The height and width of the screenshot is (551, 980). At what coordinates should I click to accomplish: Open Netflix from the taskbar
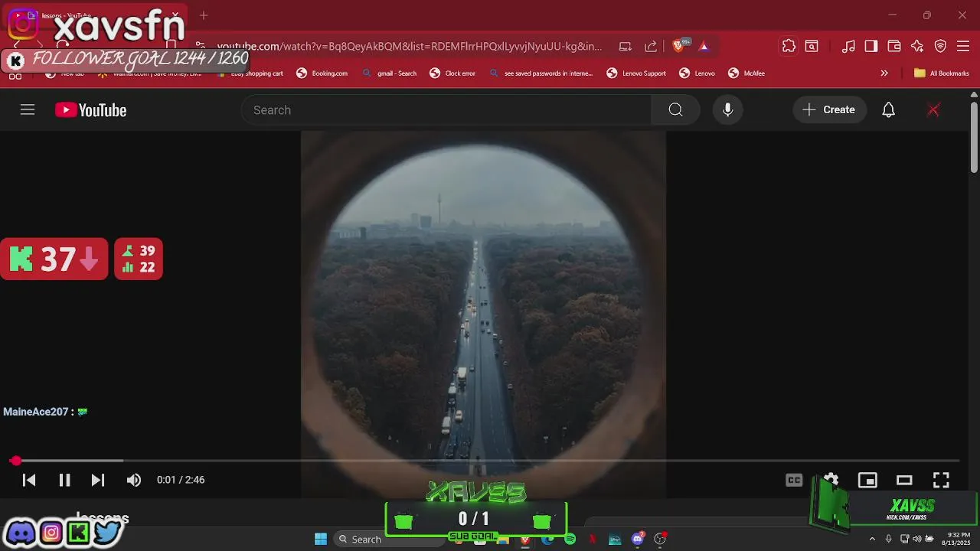(x=592, y=539)
